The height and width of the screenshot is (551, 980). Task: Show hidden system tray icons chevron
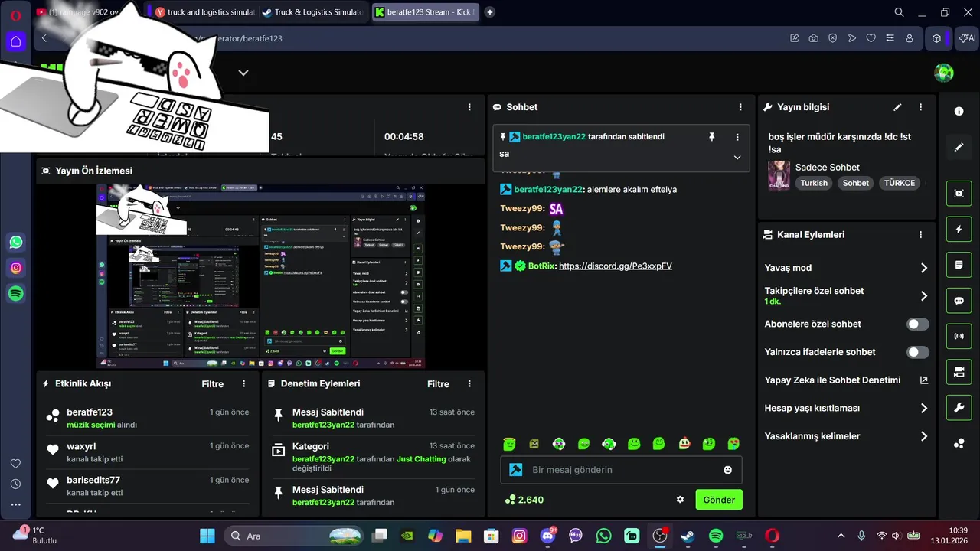[x=841, y=536]
